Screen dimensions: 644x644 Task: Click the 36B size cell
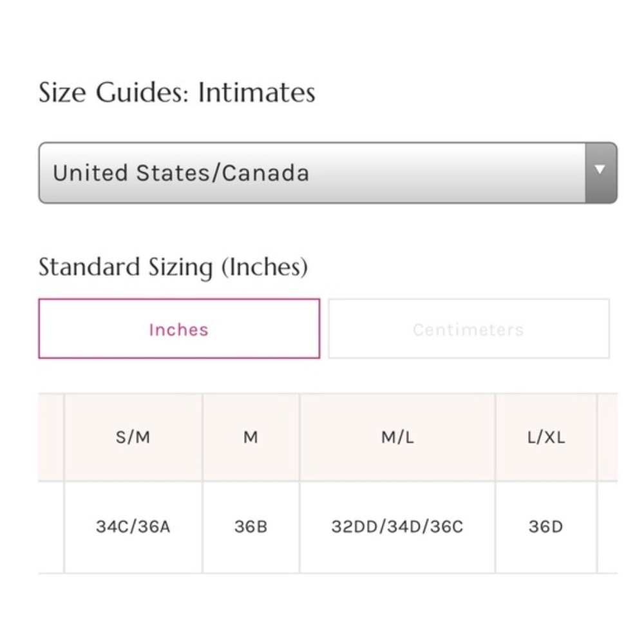(x=251, y=527)
